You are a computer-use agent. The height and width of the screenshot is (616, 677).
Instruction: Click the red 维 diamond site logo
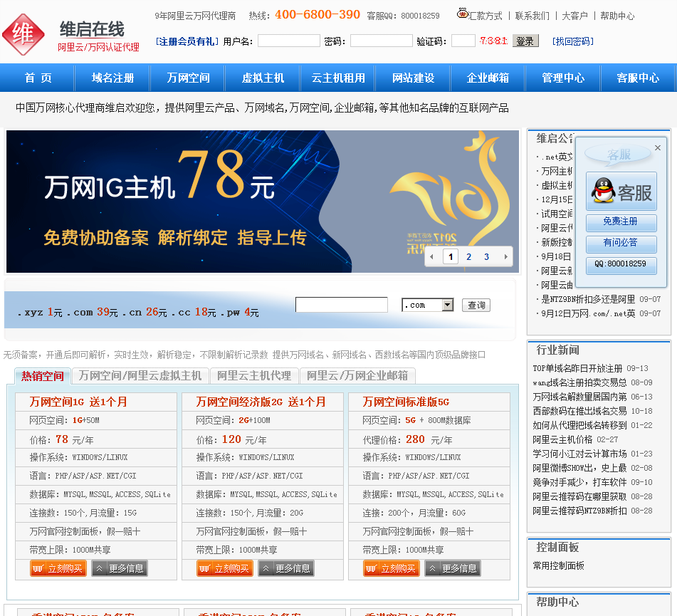(23, 34)
